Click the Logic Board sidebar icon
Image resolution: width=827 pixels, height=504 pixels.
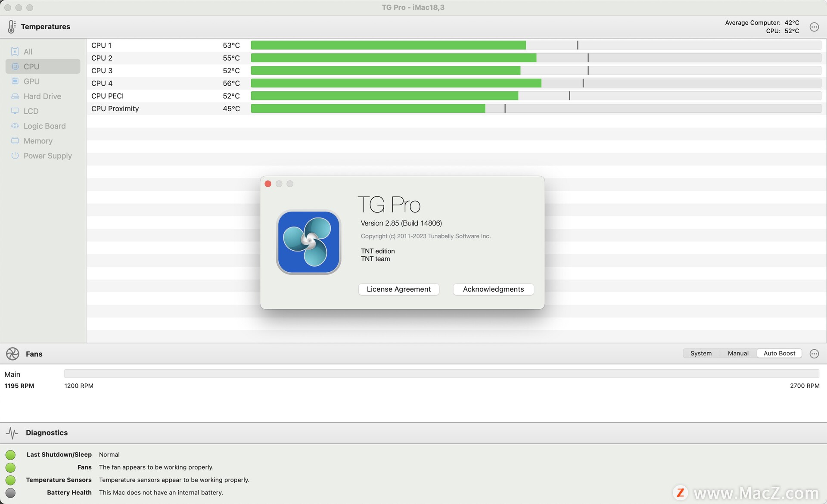click(15, 126)
